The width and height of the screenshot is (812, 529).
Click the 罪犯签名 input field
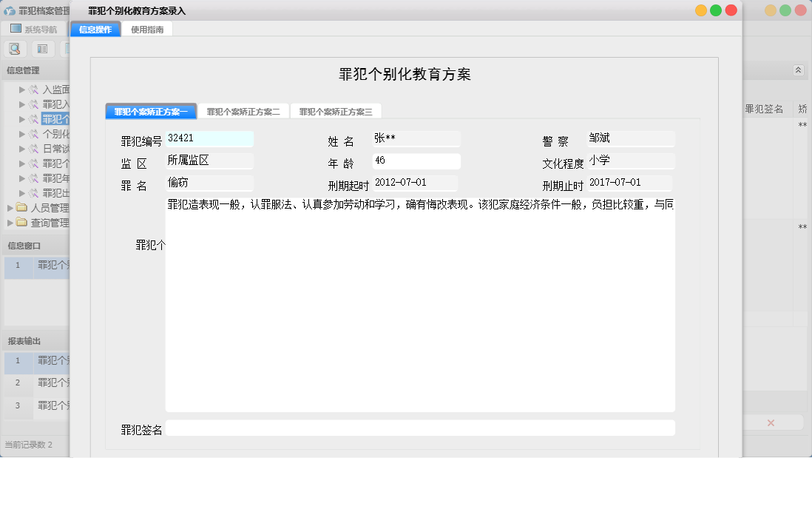(x=422, y=428)
